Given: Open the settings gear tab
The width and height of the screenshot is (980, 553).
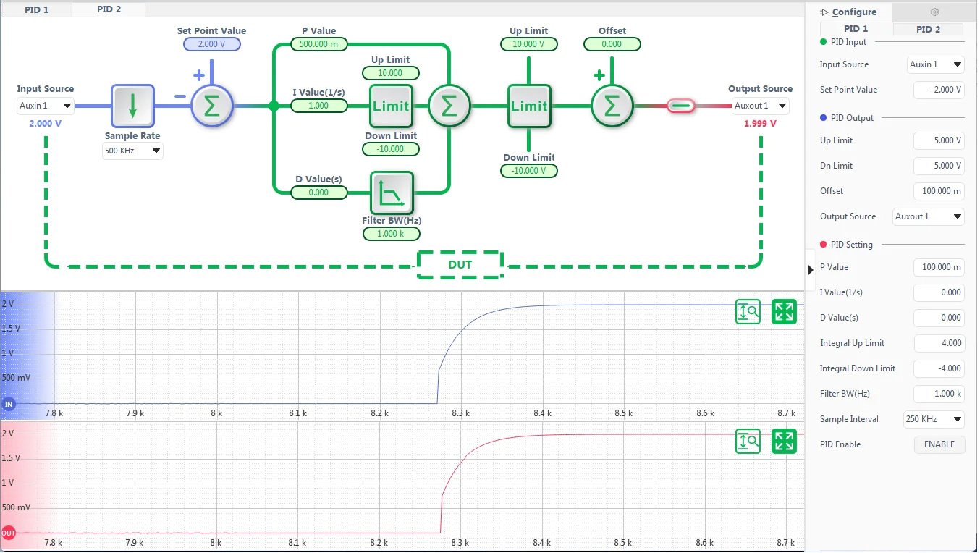Looking at the screenshot, I should (934, 12).
